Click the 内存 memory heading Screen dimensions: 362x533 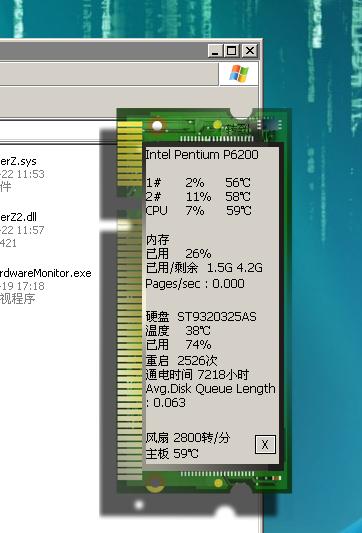tap(157, 240)
